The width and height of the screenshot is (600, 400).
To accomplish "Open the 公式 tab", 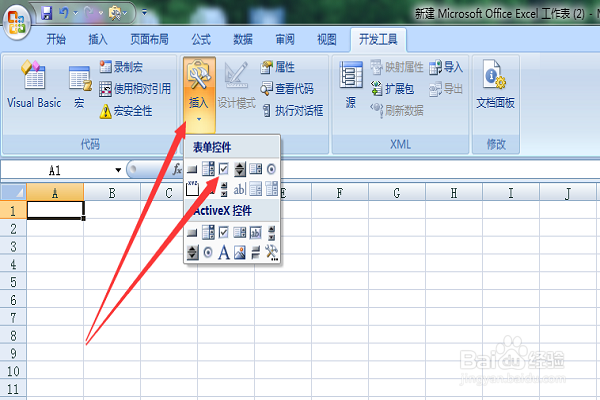I will coord(201,39).
